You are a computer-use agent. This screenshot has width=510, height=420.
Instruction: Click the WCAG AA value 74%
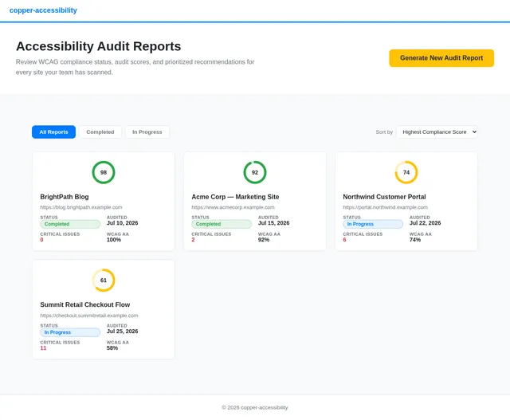point(415,240)
